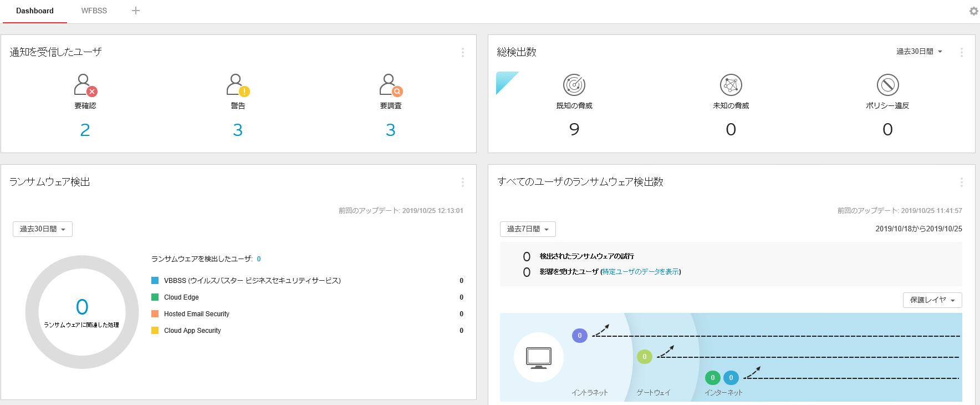Click the ポリシー違反 prohibited icon

(887, 85)
